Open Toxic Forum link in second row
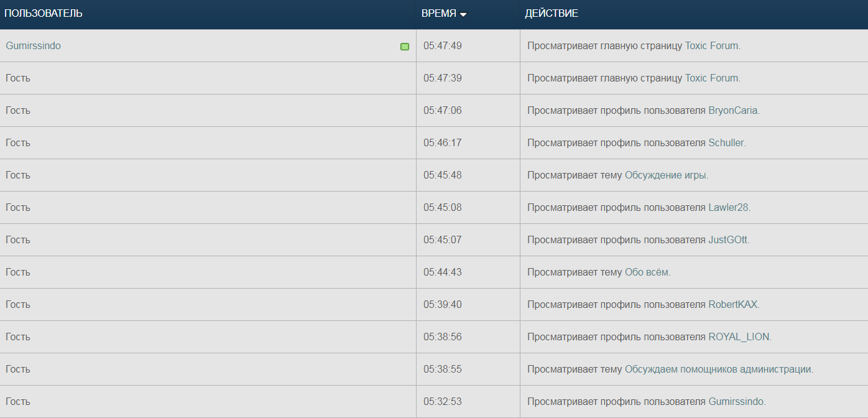This screenshot has width=868, height=418. pos(711,78)
